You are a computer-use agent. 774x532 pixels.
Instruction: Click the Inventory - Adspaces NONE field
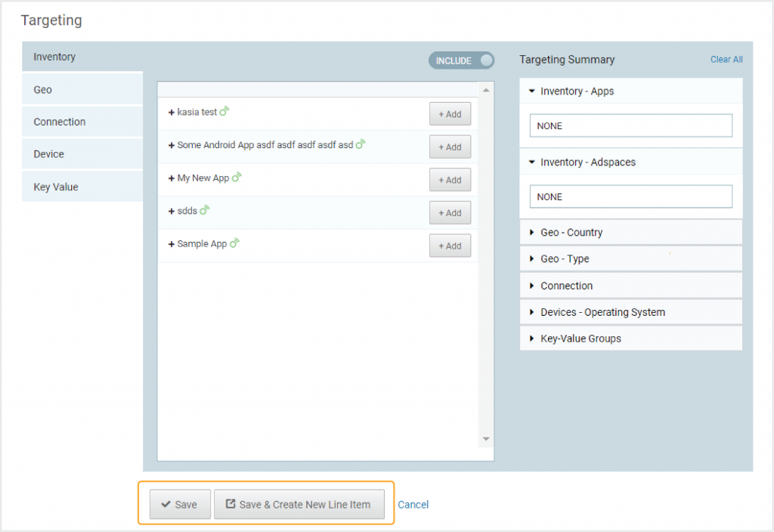(x=631, y=197)
